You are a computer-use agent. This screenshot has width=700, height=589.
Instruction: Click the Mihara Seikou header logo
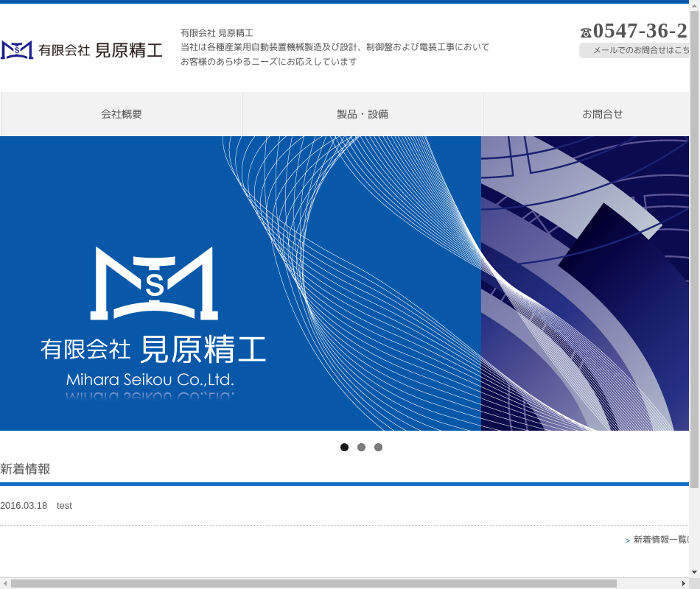(81, 50)
